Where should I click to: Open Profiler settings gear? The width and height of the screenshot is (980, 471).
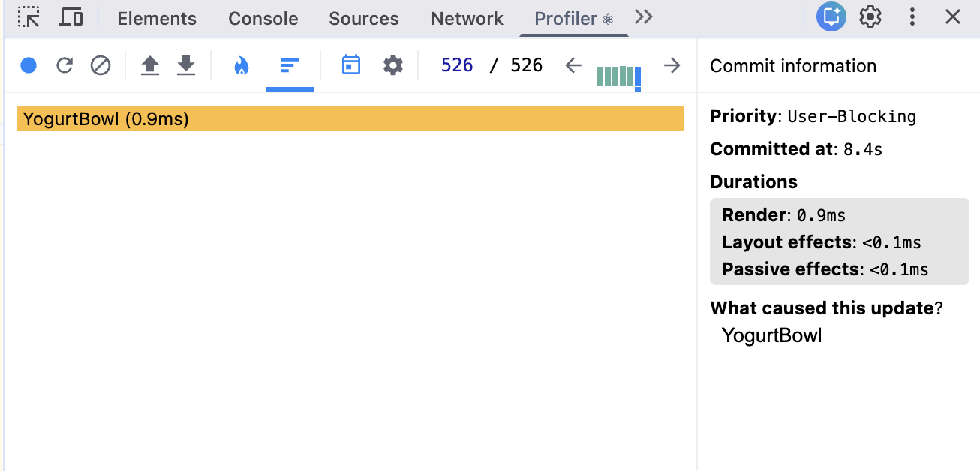[393, 66]
